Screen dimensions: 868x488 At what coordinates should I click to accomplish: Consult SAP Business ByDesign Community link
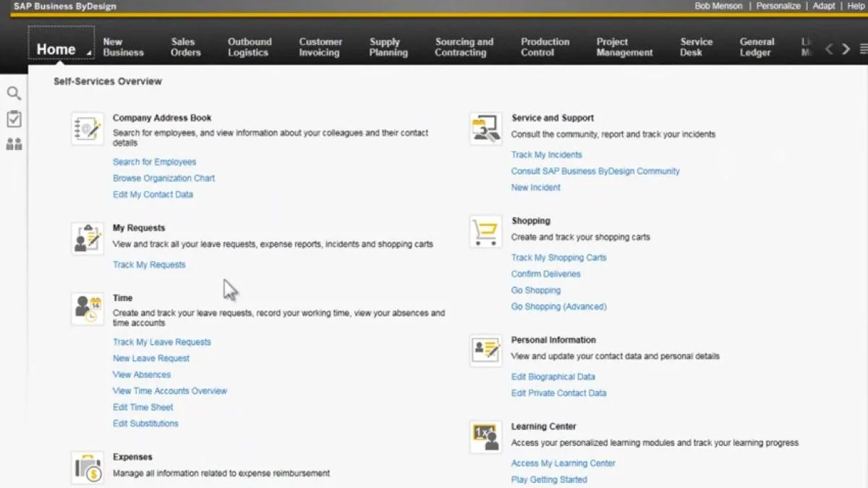(x=595, y=172)
